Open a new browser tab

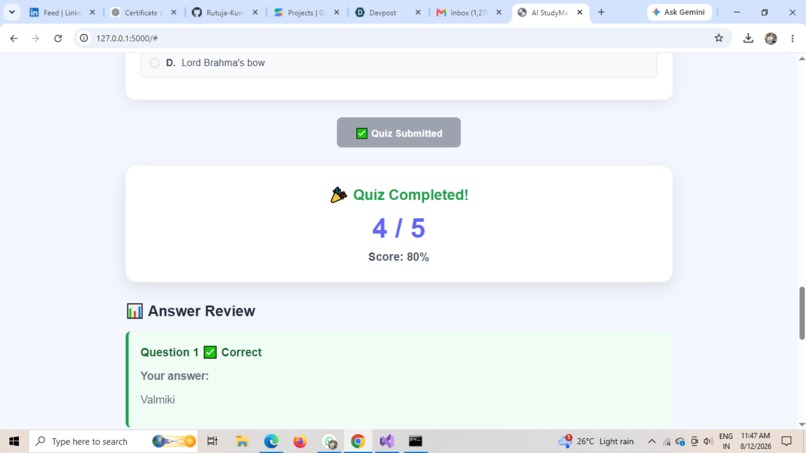pos(601,12)
